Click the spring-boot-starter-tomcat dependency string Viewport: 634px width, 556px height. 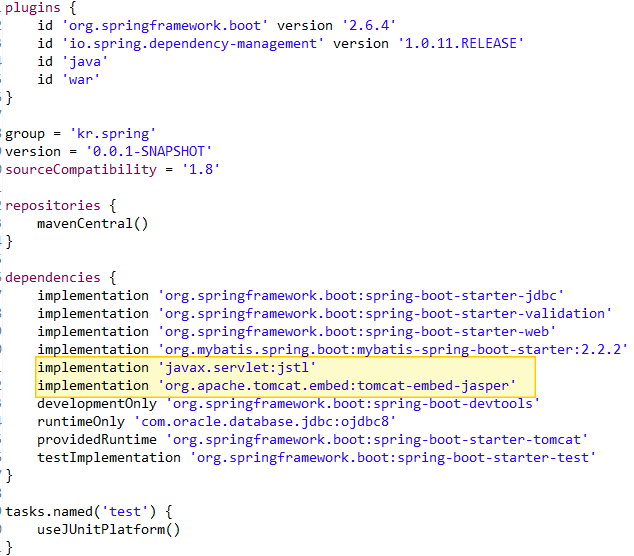click(x=377, y=440)
